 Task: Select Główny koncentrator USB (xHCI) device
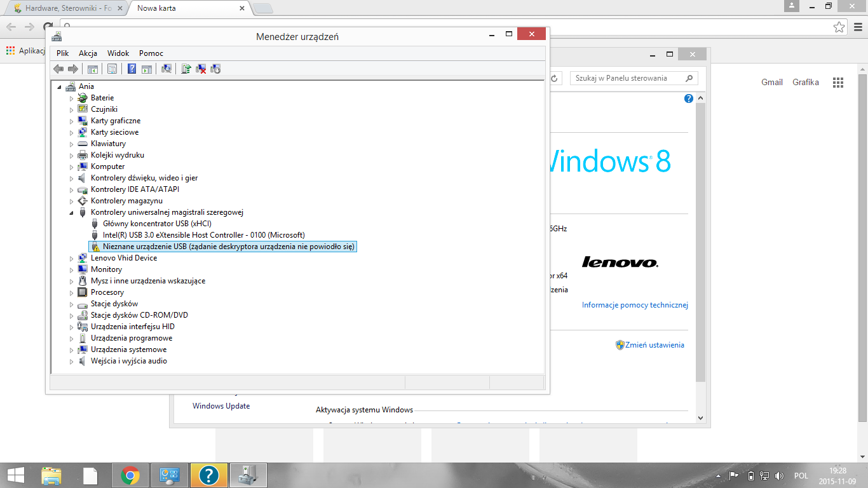[157, 224]
